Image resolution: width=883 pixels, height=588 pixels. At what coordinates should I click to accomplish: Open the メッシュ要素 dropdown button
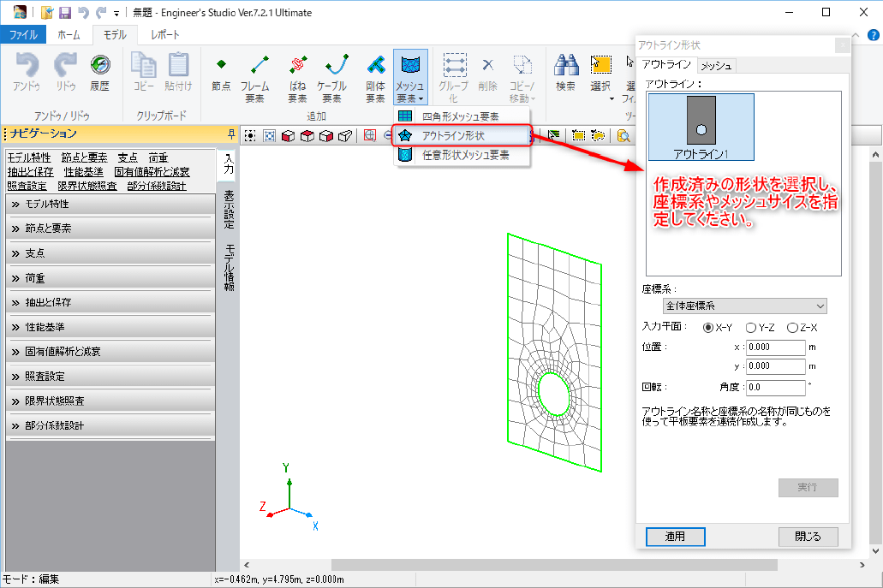[x=410, y=77]
